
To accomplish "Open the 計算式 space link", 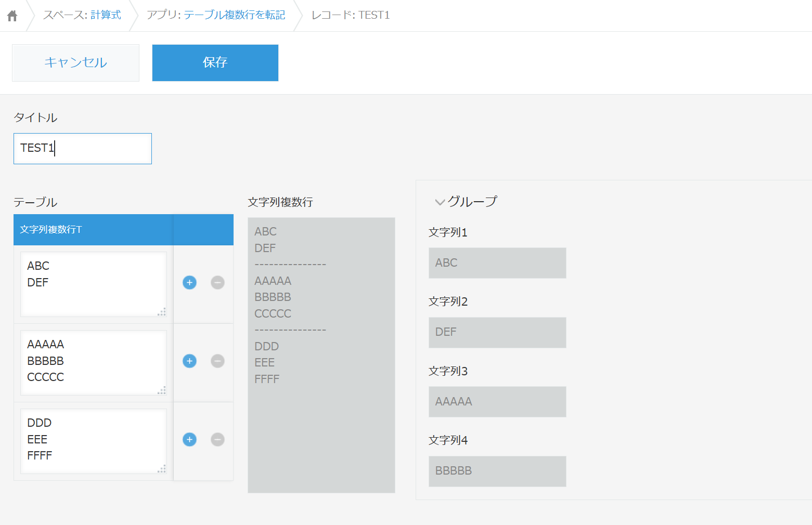I will 106,15.
